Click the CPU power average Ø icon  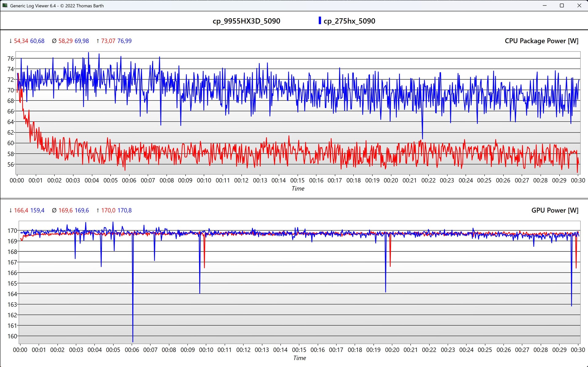(x=54, y=41)
